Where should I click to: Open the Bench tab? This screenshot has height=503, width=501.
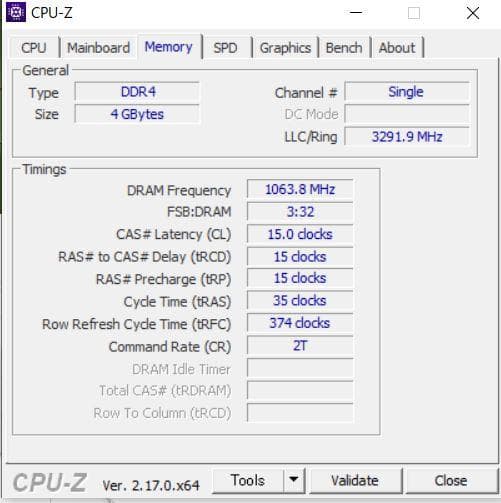coord(344,48)
